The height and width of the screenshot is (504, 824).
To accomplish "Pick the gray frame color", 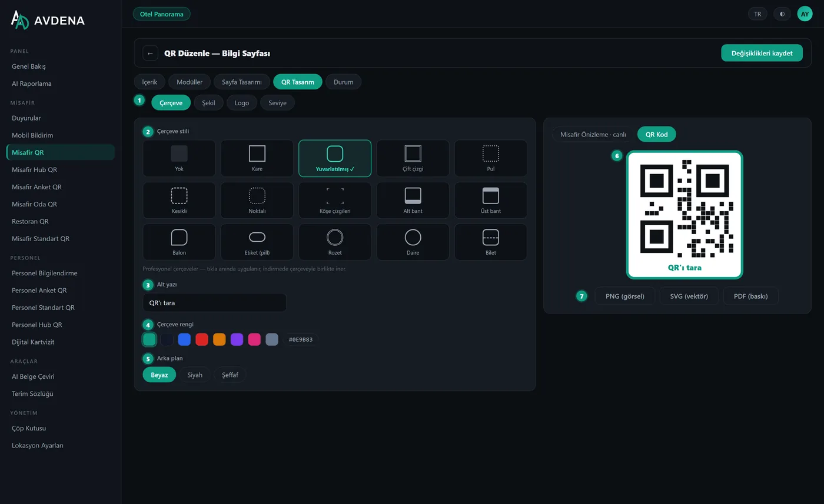I will point(272,339).
